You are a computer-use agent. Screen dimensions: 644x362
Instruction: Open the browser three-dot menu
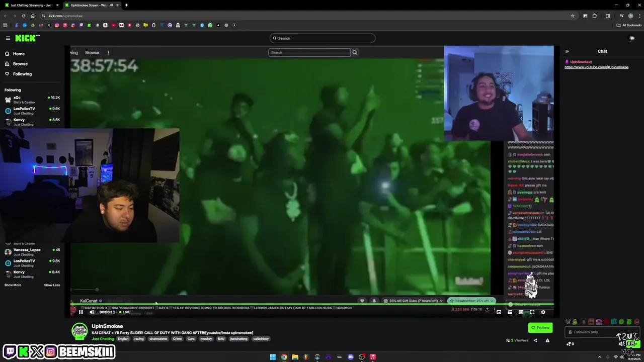tap(639, 16)
